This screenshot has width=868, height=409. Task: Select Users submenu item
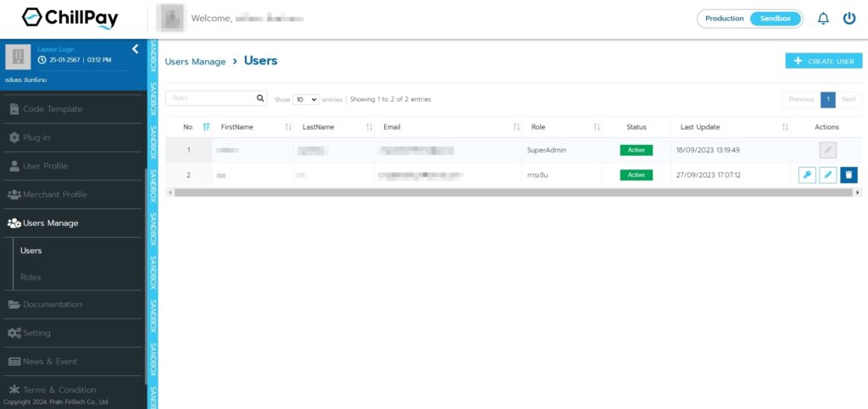tap(31, 251)
